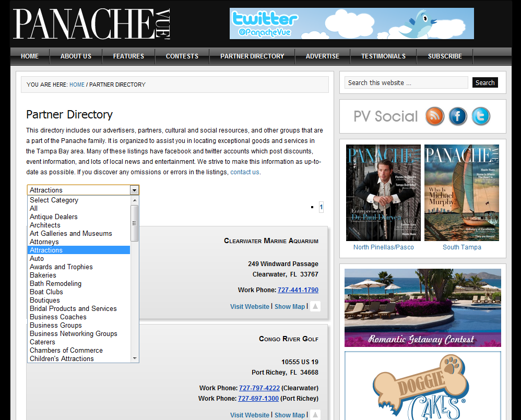This screenshot has height=420, width=521.
Task: Open the SUBSCRIBE menu item
Action: tap(445, 56)
